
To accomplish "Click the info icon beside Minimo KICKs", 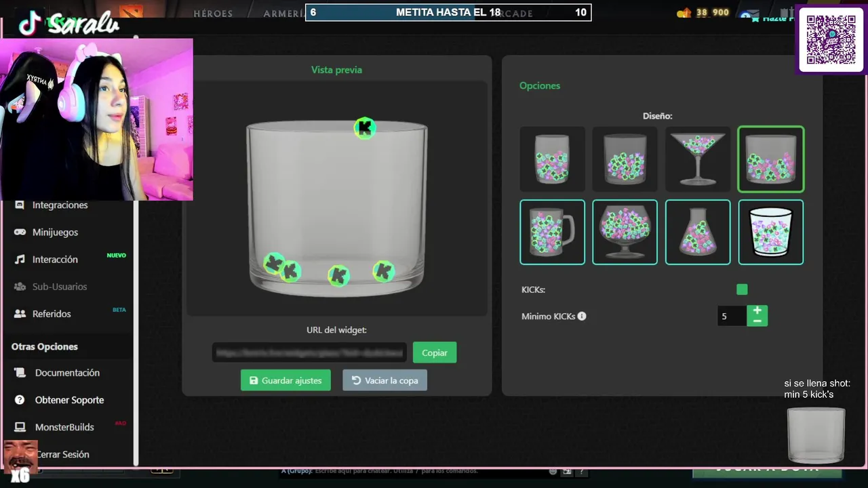I will [582, 316].
